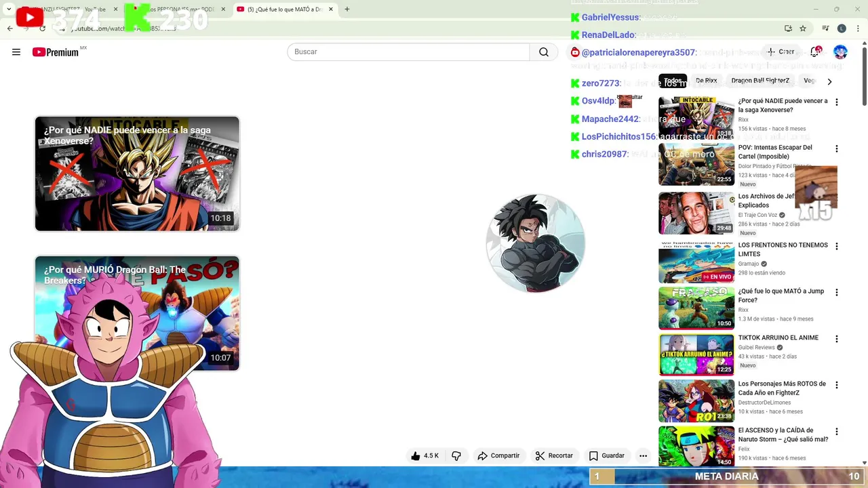Open options for POV Intentas Escapar video
The image size is (868, 488).
tap(837, 148)
